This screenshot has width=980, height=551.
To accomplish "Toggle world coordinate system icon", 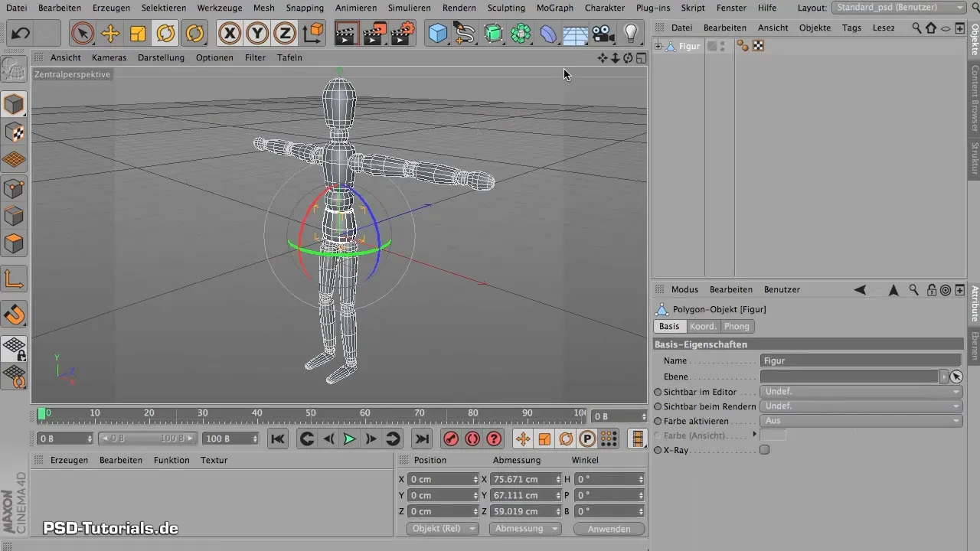I will point(313,33).
